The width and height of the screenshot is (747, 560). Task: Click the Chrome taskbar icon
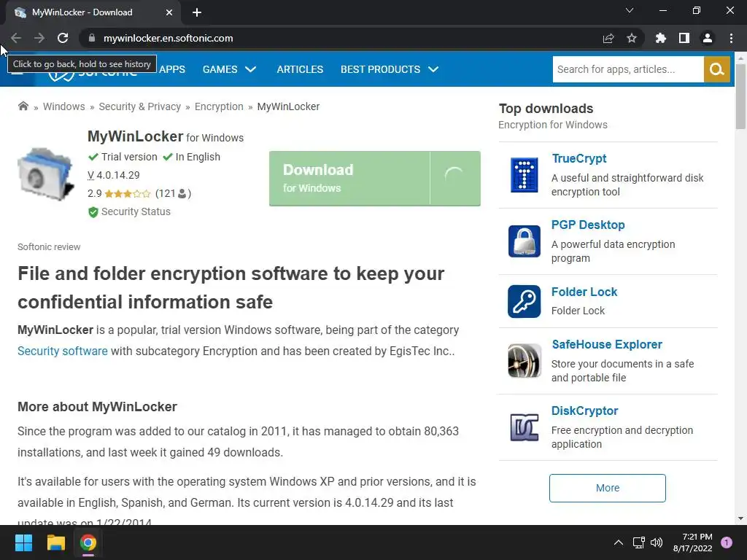click(88, 542)
